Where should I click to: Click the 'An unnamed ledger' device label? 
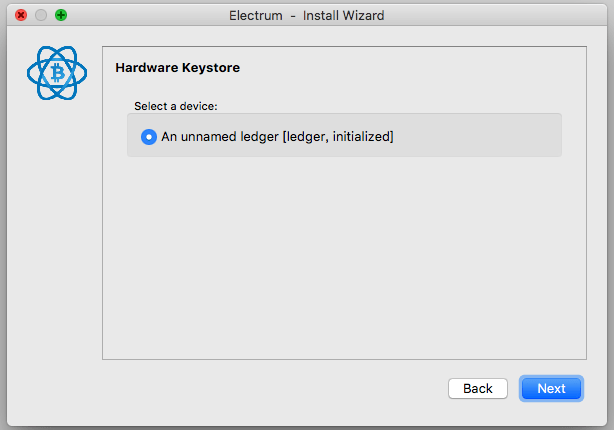pos(220,136)
